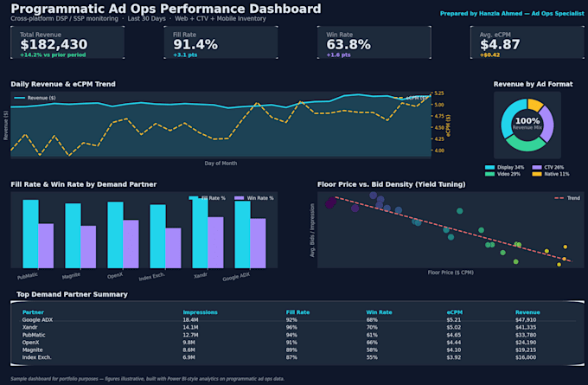Click the Video 29% legend swatch
This screenshot has width=588, height=385.
[x=489, y=174]
